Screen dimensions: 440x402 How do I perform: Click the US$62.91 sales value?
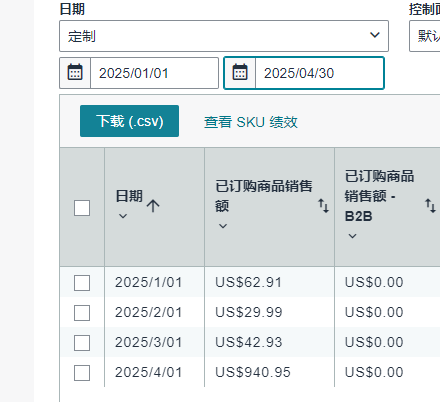click(x=249, y=283)
